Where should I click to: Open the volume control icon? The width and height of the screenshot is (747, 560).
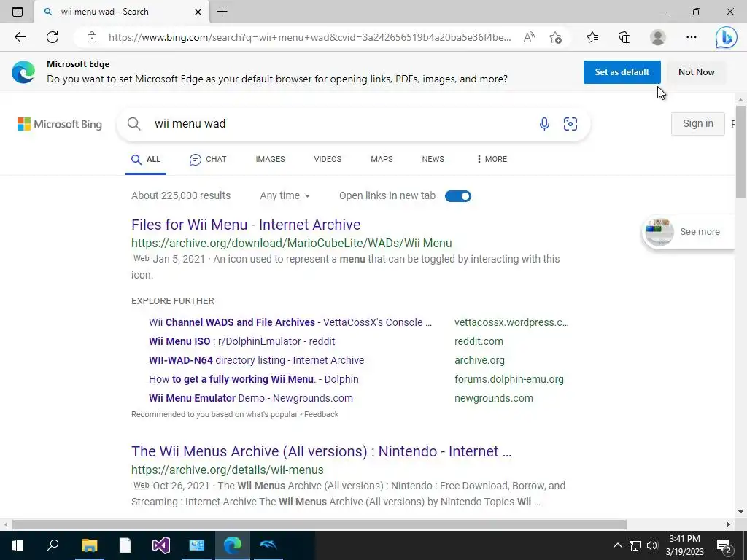pos(652,545)
